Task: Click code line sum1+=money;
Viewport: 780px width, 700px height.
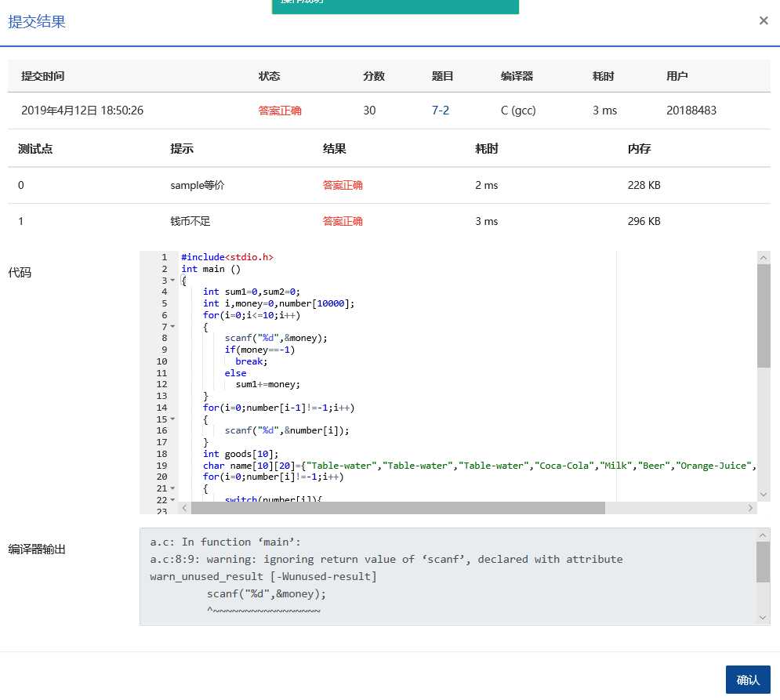Action: tap(267, 384)
